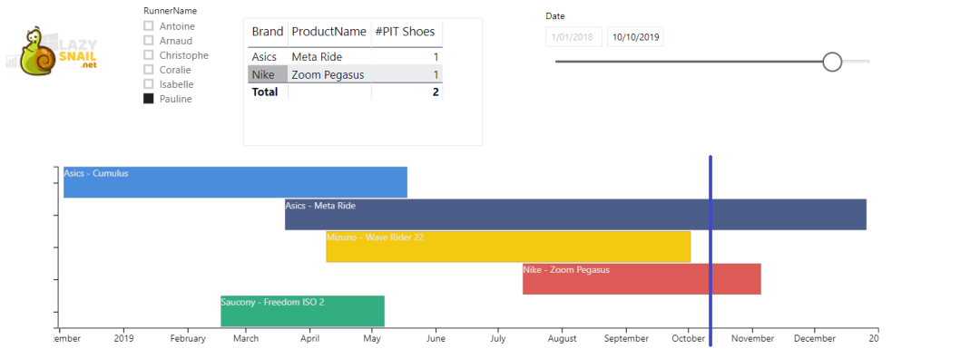980x358 pixels.
Task: Click the April axis label
Action: [x=309, y=339]
